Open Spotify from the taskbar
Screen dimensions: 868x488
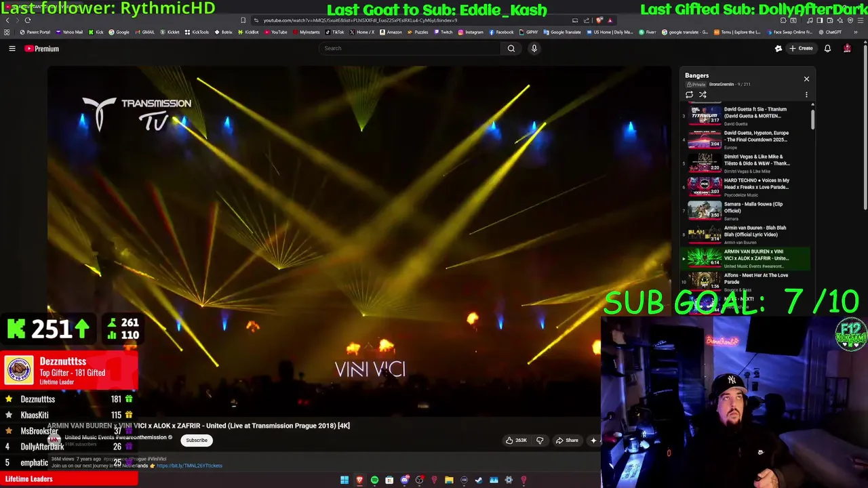pos(374,481)
